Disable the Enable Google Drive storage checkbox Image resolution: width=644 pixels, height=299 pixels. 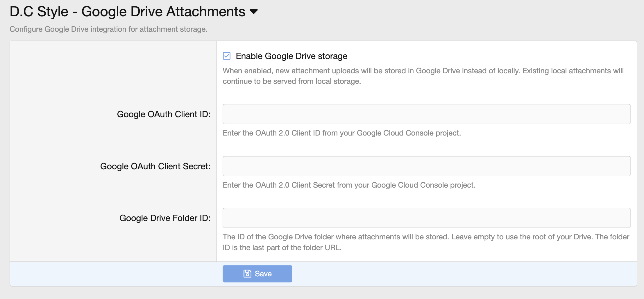tap(226, 56)
